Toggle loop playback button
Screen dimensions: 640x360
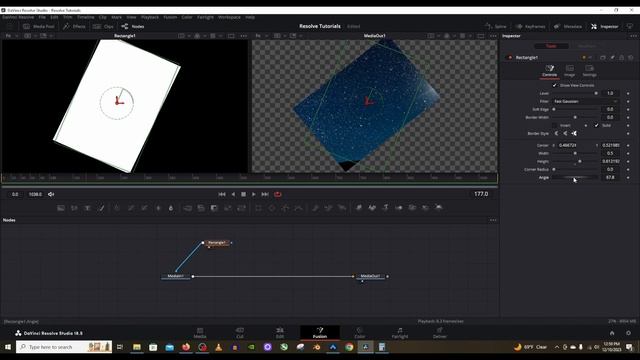(278, 194)
